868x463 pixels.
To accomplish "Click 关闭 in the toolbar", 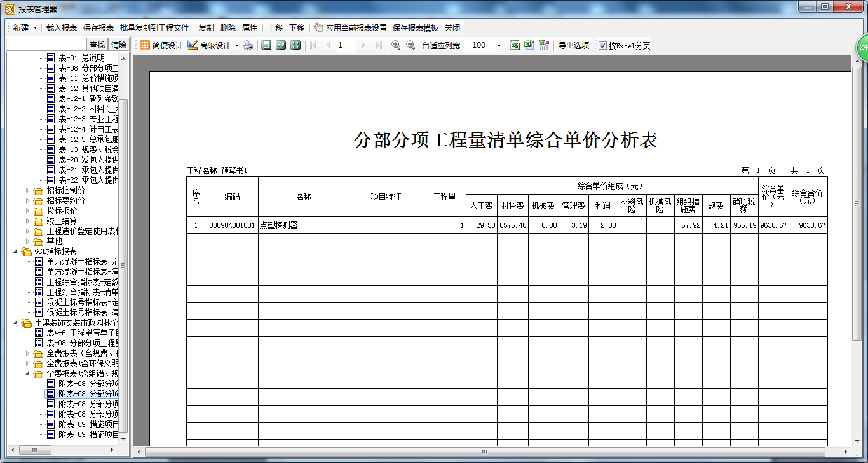I will (x=452, y=28).
